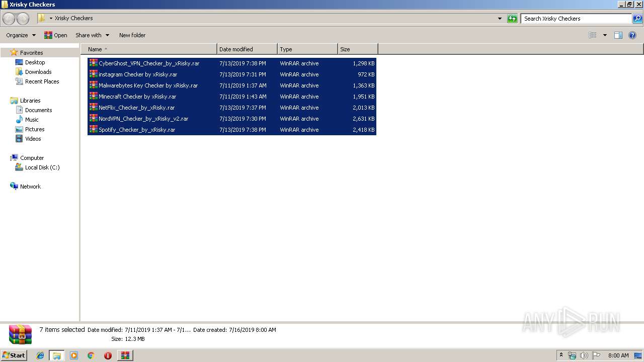Open Downloads in the navigation pane

[x=38, y=72]
